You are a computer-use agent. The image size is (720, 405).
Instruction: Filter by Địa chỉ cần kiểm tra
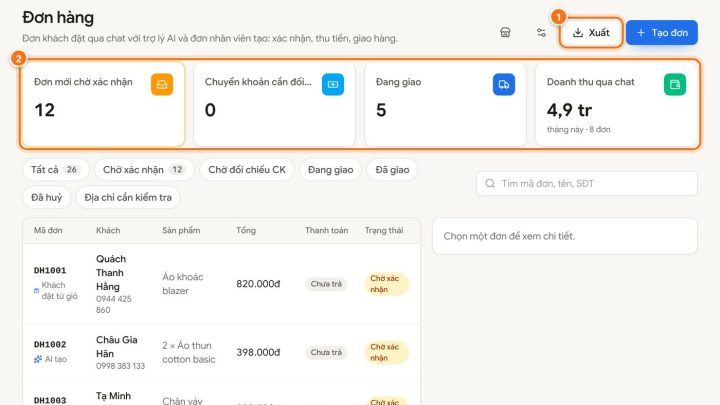click(128, 197)
